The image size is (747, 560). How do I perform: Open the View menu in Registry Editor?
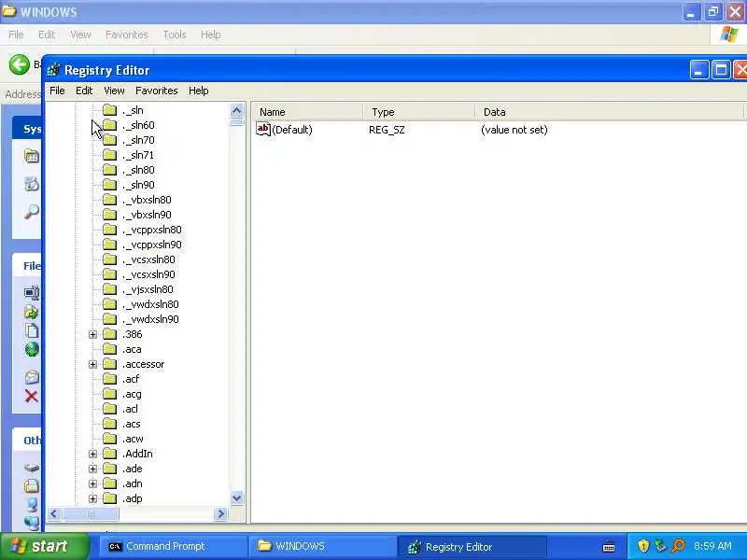[x=114, y=91]
